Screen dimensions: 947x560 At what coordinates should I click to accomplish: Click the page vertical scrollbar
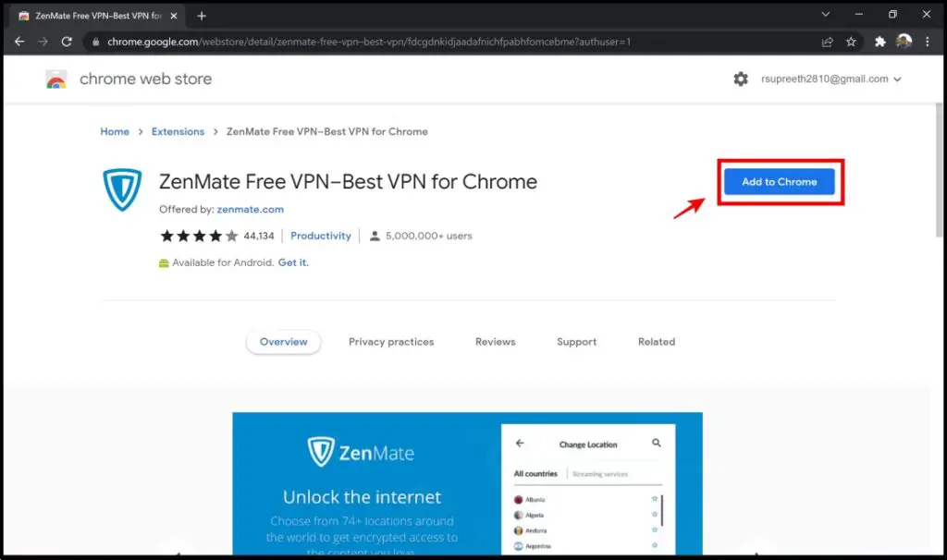coord(939,170)
